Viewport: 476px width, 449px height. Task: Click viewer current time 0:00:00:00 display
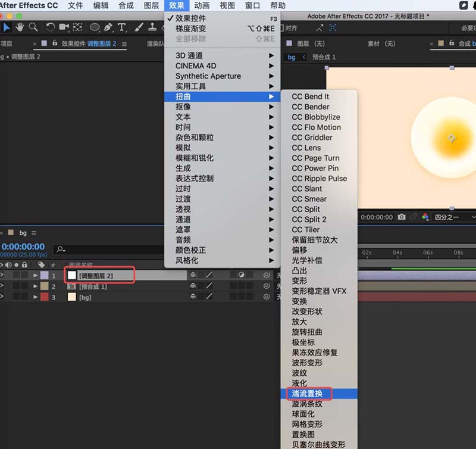(377, 217)
